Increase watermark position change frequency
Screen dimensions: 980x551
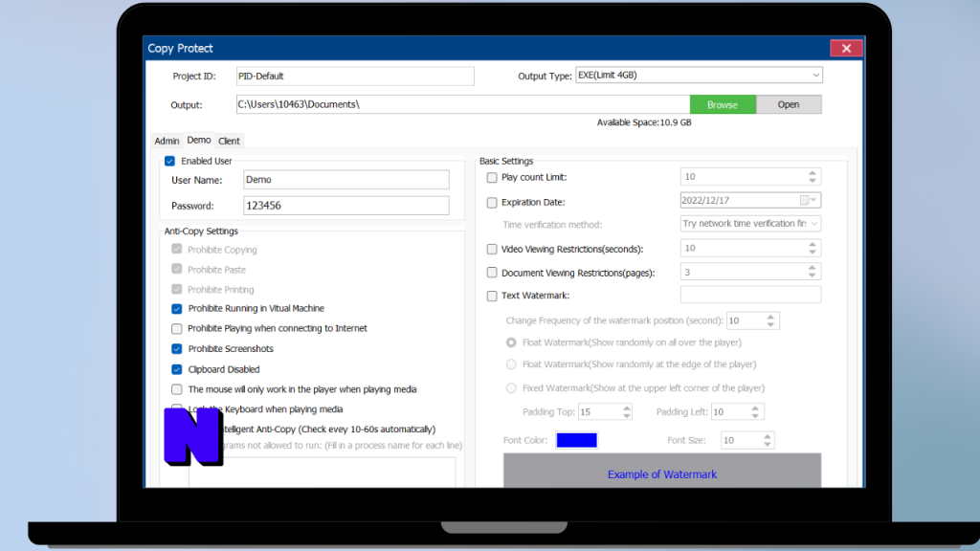tap(770, 317)
